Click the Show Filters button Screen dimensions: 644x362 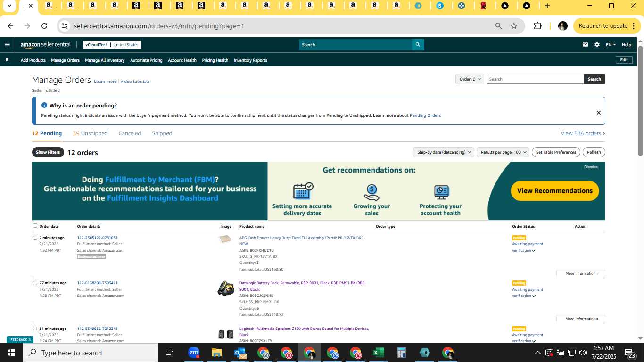[x=48, y=152]
